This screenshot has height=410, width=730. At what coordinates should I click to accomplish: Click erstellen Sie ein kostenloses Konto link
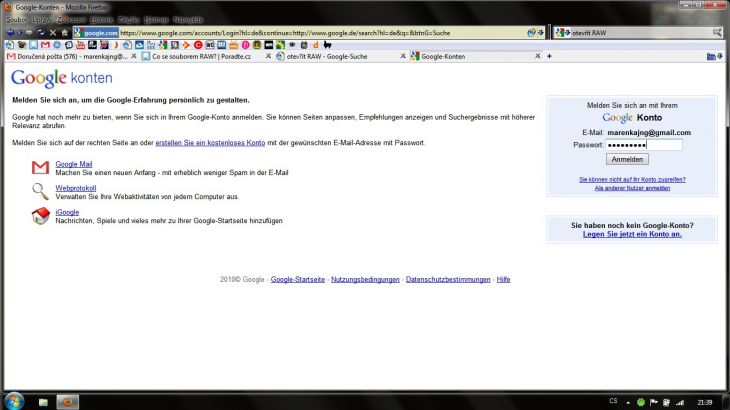(x=210, y=142)
